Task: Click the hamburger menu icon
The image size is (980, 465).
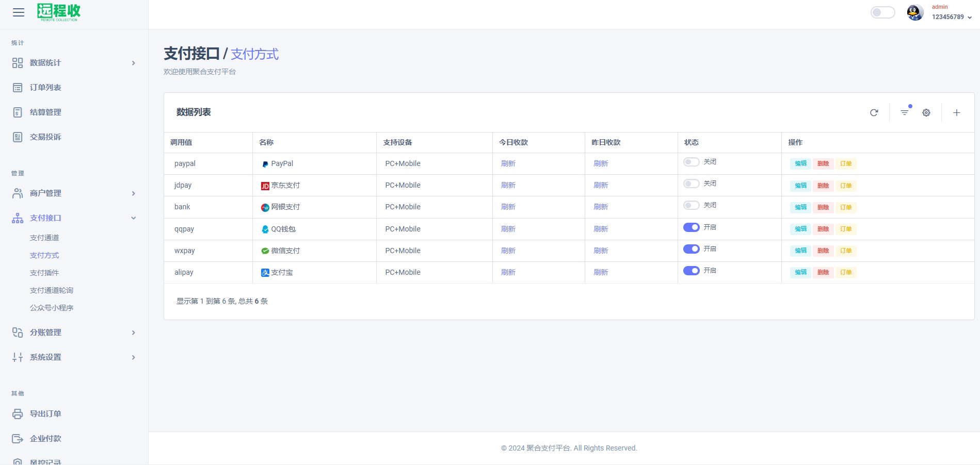Action: click(19, 12)
